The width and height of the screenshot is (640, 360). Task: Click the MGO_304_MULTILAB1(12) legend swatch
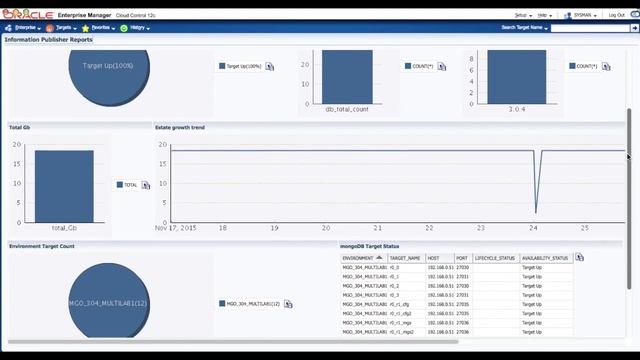point(222,303)
